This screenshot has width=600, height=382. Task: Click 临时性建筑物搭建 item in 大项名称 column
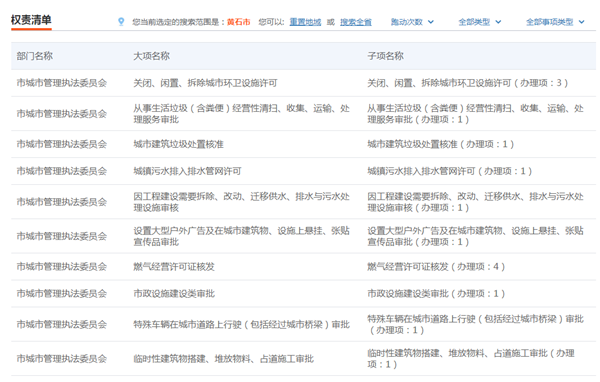(x=223, y=359)
